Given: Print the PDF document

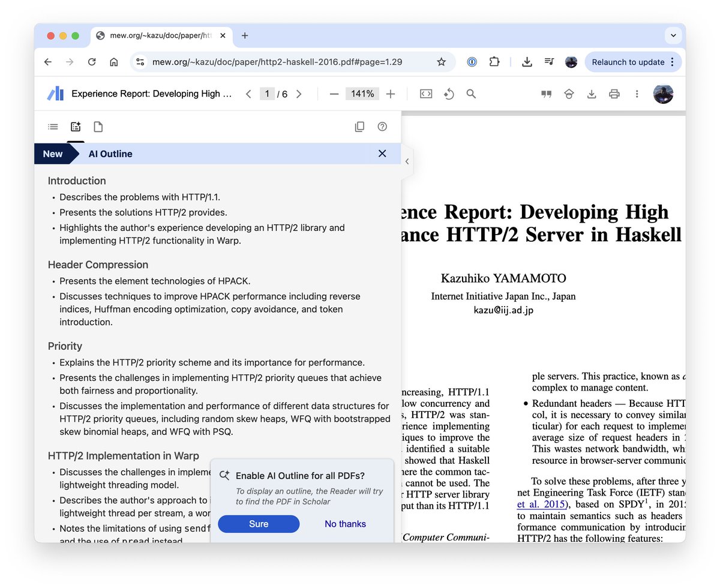Looking at the screenshot, I should click(x=614, y=94).
